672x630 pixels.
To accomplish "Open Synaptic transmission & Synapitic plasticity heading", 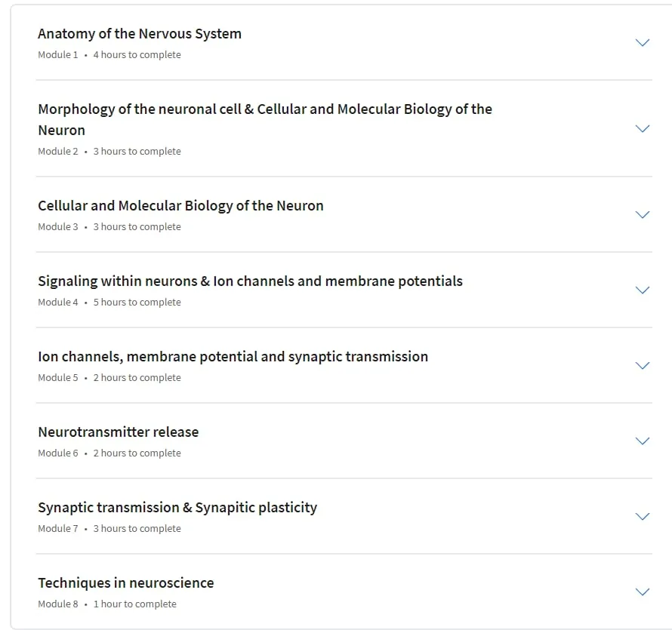I will tap(177, 508).
